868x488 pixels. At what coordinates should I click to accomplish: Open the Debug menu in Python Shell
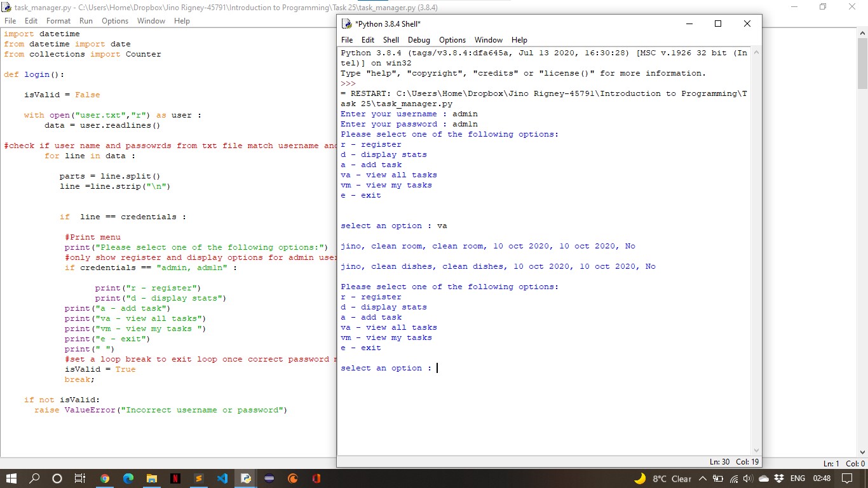pyautogui.click(x=419, y=40)
